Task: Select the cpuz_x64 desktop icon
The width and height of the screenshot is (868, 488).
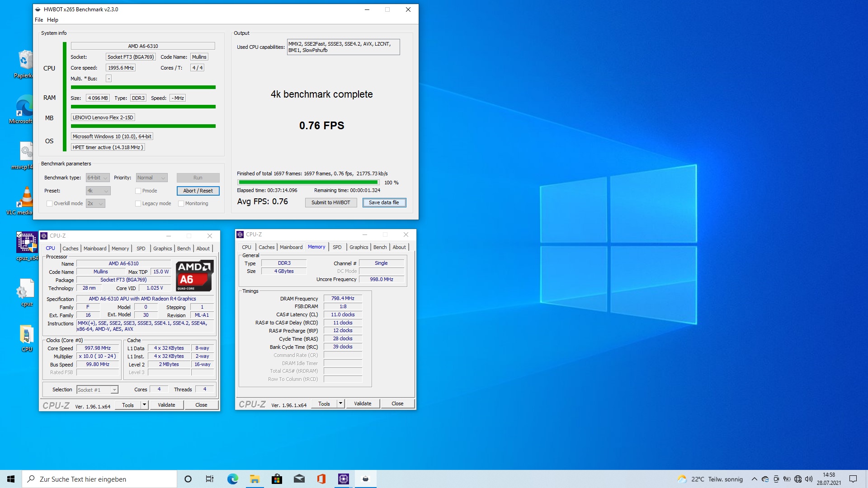Action: 27,246
